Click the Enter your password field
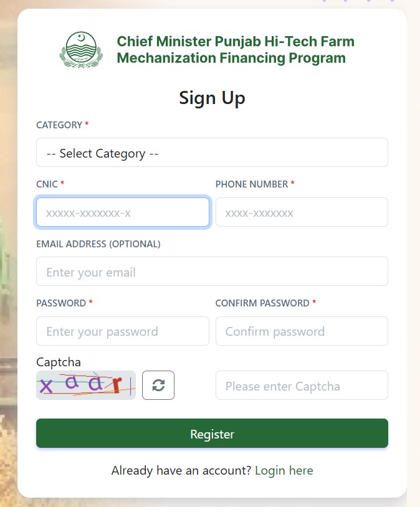The width and height of the screenshot is (420, 507). (x=122, y=331)
